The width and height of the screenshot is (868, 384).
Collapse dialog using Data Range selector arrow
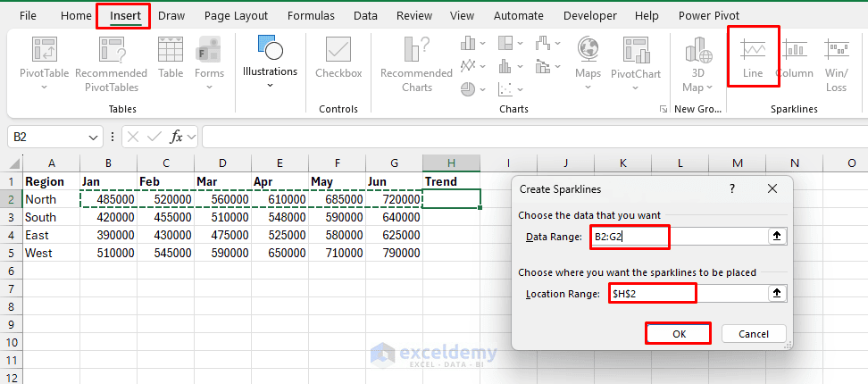777,237
